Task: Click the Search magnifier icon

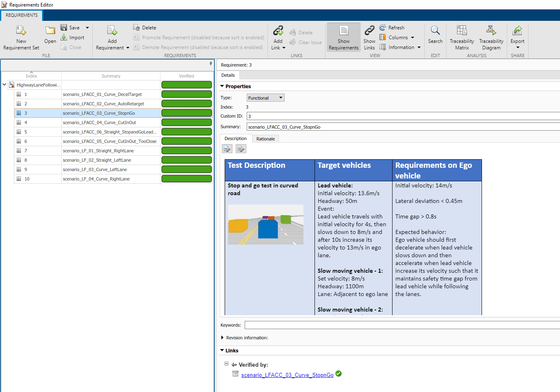Action: pos(435,31)
